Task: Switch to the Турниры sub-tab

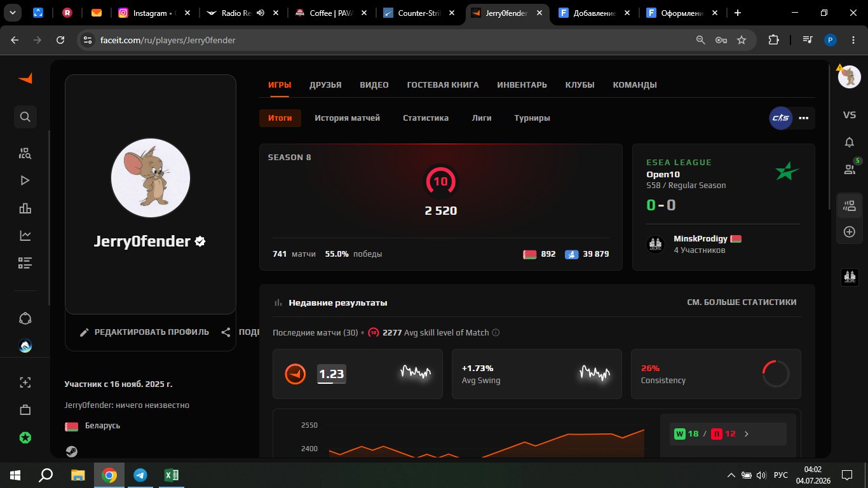Action: pos(532,118)
